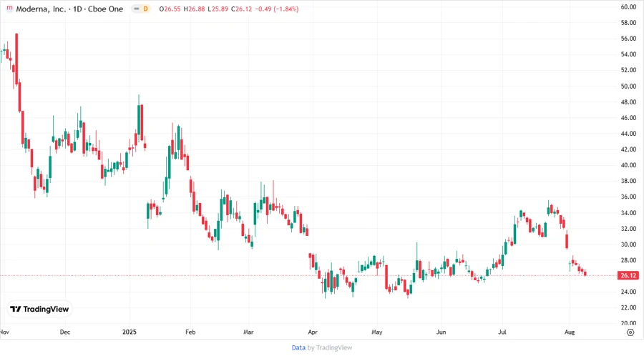
Task: Click the TradingView logo badge
Action: [x=40, y=310]
